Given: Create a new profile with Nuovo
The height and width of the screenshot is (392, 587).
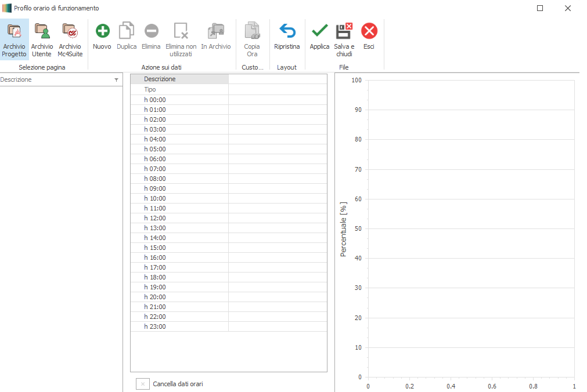Looking at the screenshot, I should [102, 31].
